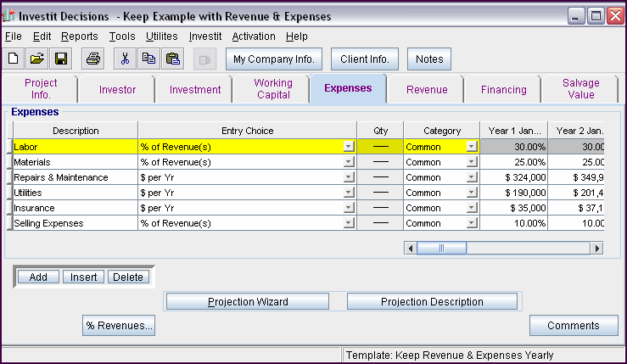Open Category dropdown for Selling Expenses

pyautogui.click(x=472, y=223)
